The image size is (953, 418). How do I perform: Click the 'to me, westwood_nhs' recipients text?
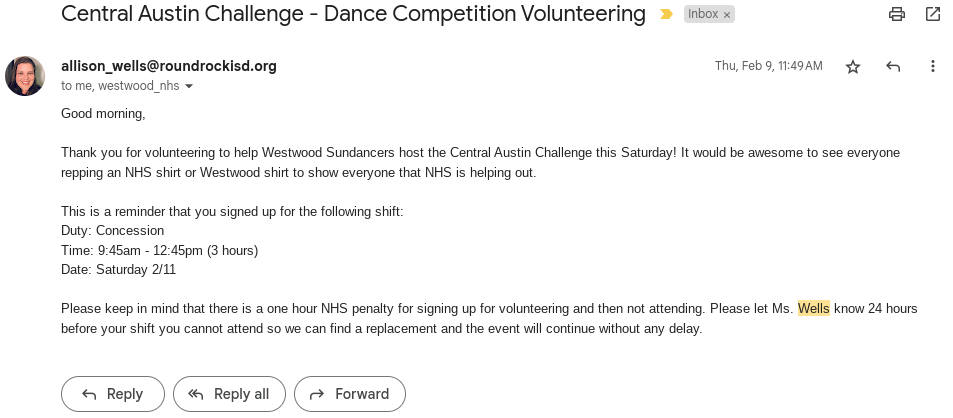click(x=120, y=86)
